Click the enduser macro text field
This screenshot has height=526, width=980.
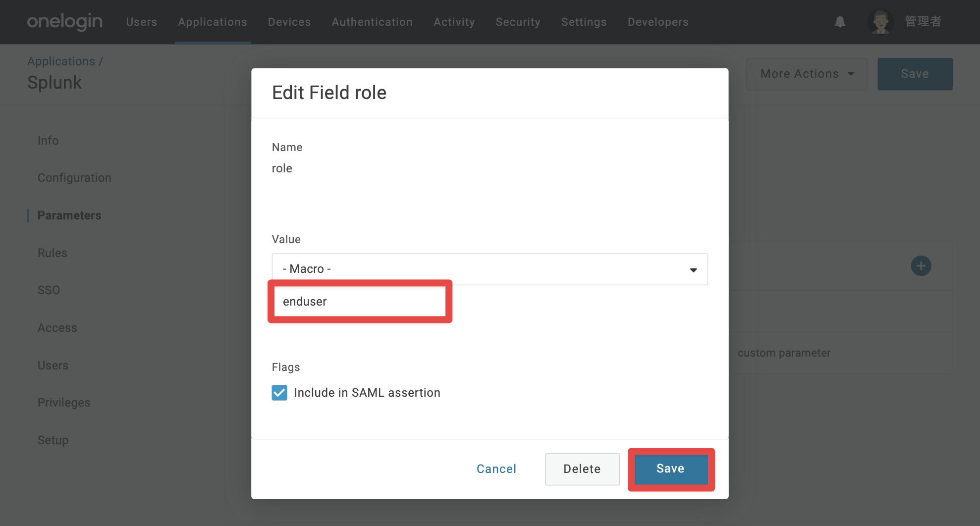point(360,302)
